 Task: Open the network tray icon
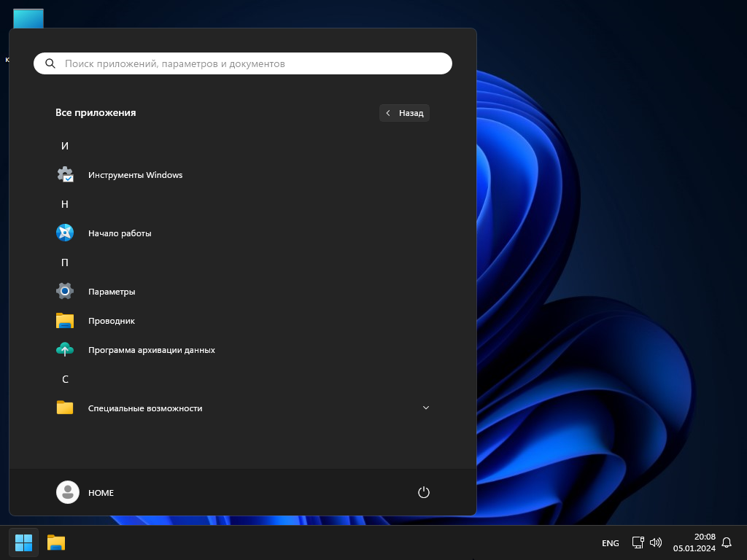coord(638,542)
